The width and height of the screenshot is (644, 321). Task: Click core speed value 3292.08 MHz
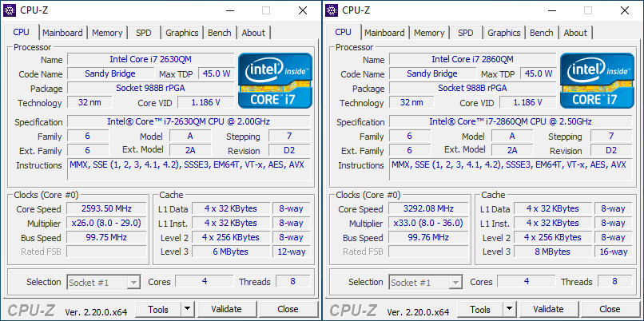(x=428, y=208)
